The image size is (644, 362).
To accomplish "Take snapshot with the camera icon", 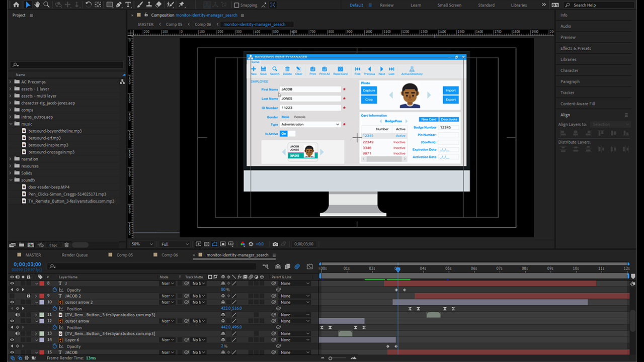I will coord(276,244).
